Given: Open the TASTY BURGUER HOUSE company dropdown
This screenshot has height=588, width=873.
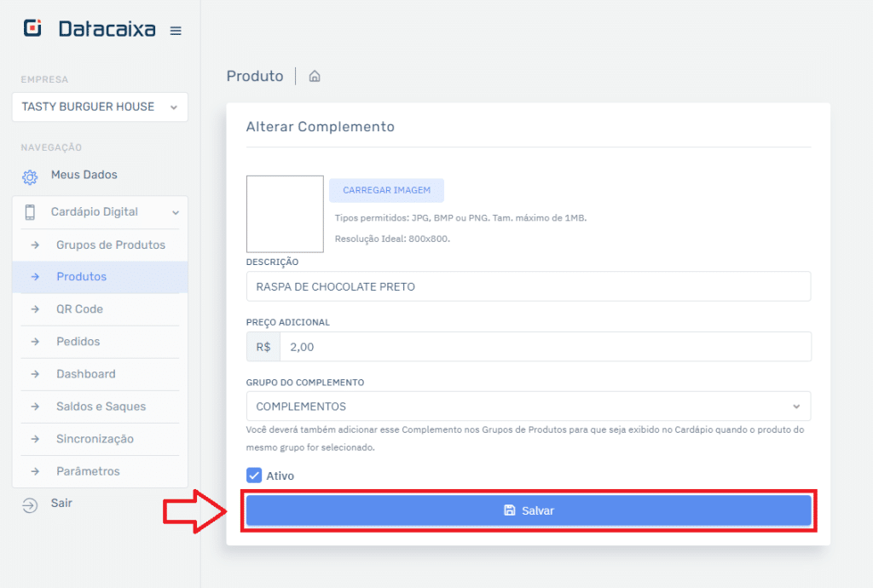Looking at the screenshot, I should [x=100, y=107].
